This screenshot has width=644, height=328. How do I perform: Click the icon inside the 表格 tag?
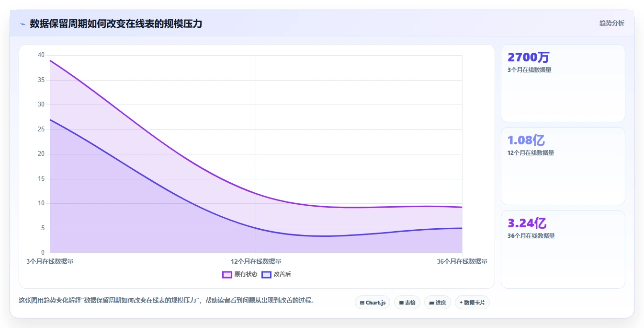[x=401, y=303]
